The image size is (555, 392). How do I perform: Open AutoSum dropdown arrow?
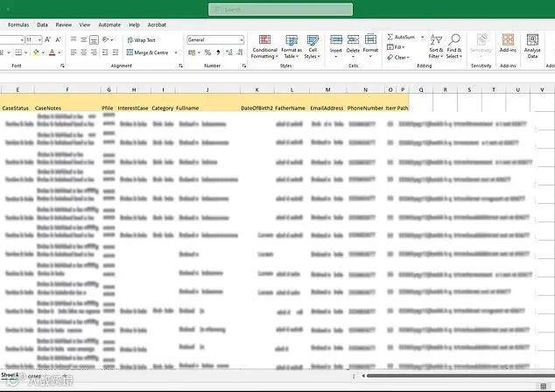tap(422, 37)
